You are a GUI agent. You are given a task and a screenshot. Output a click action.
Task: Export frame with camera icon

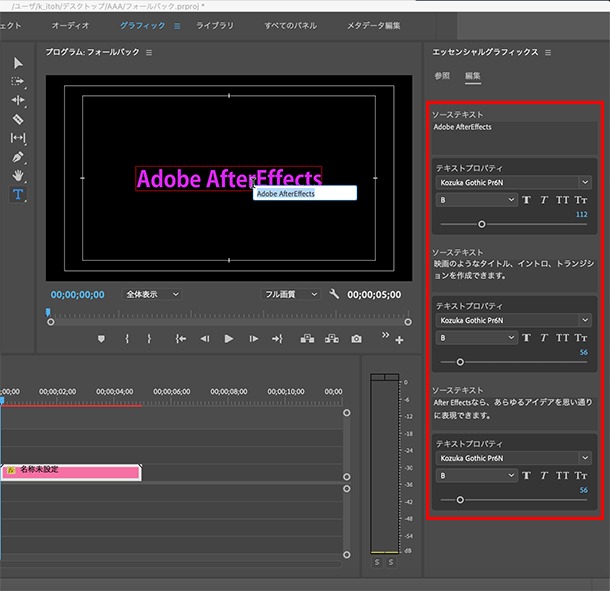tap(356, 339)
